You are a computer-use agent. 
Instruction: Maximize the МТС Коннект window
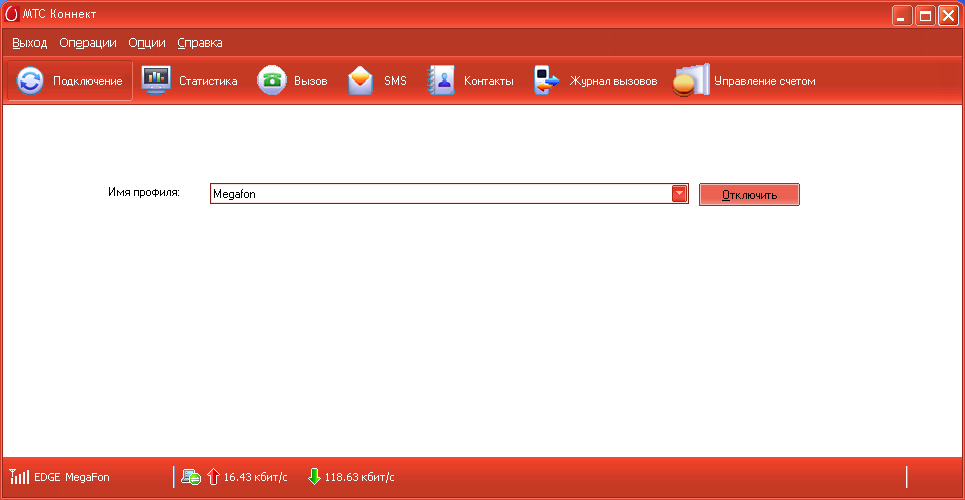click(x=925, y=15)
